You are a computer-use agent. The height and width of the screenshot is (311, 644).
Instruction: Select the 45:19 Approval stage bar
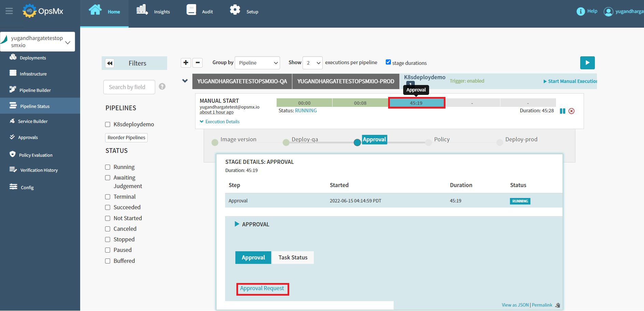(x=416, y=103)
